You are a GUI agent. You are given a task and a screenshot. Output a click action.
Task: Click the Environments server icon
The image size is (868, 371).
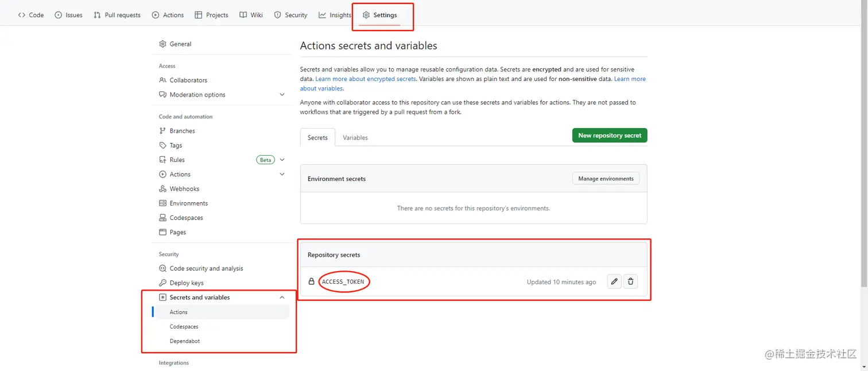(x=162, y=203)
